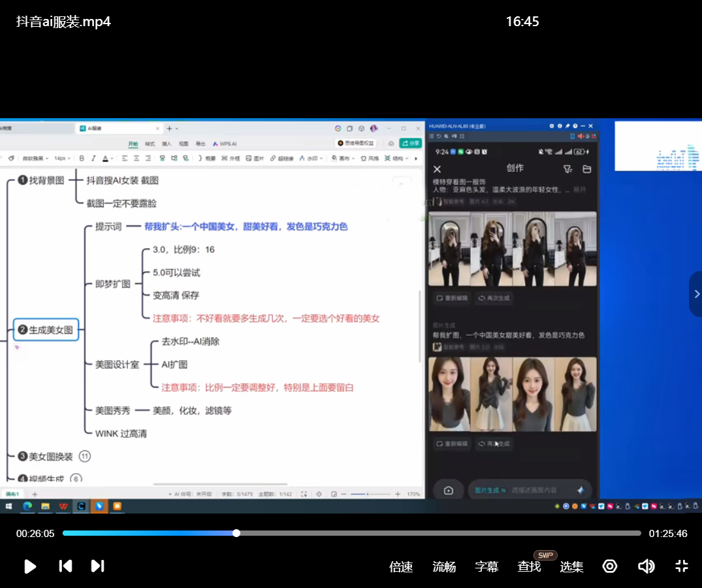
Task: Click 重新编辑 under the portrait images
Action: [452, 444]
